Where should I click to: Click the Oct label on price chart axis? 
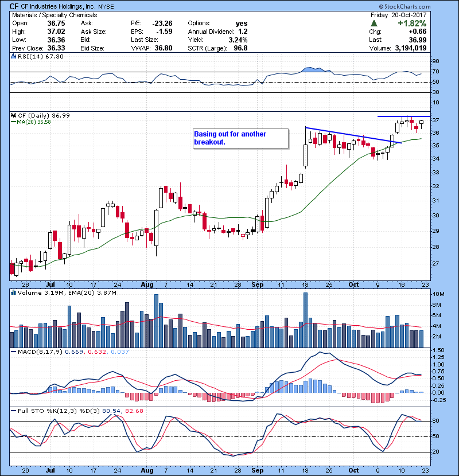click(x=353, y=284)
